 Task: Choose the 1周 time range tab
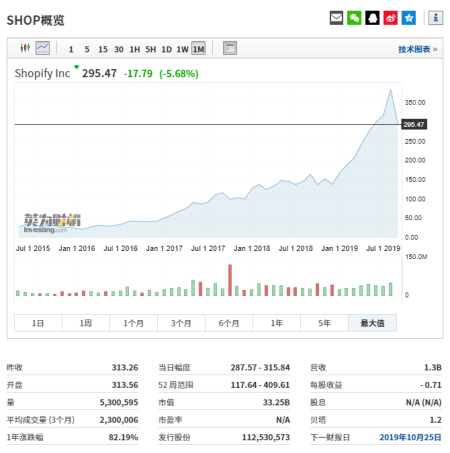[86, 323]
